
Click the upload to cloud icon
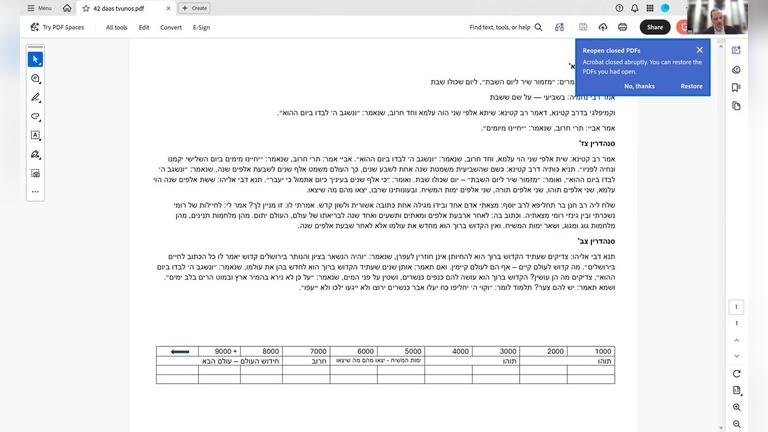(602, 27)
